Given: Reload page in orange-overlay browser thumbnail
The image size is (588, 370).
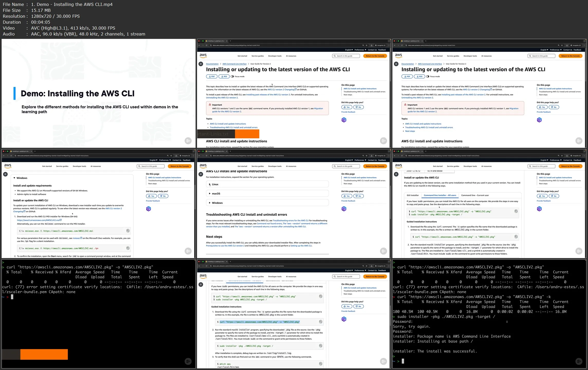Looking at the screenshot, I should point(206,45).
